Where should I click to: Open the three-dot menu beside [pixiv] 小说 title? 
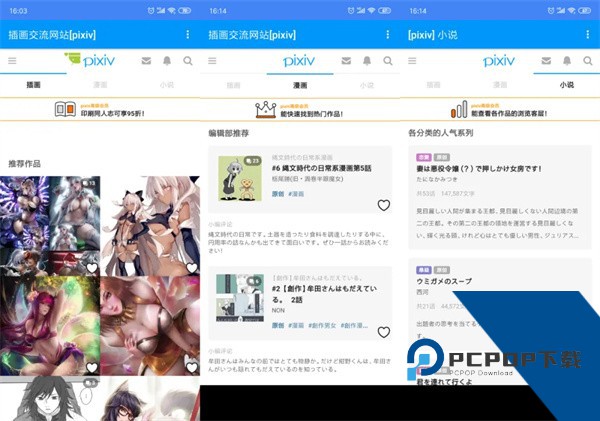588,34
